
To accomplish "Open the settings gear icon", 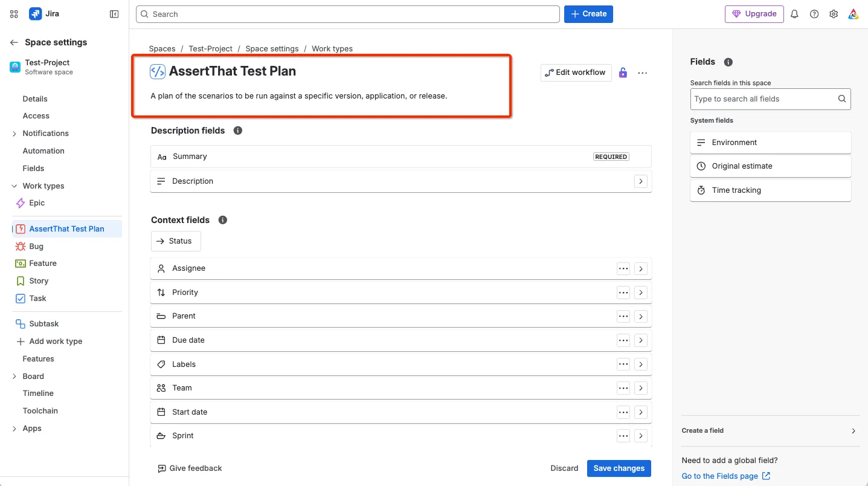I will tap(834, 14).
